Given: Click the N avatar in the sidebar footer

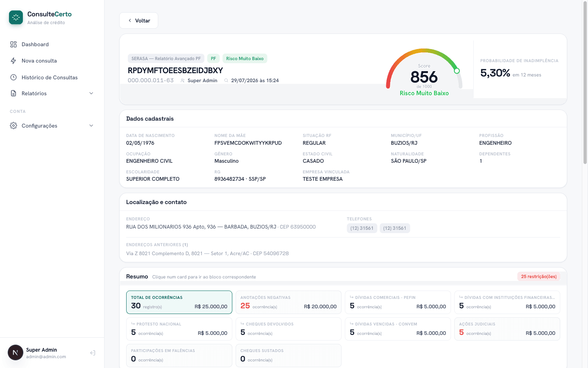Looking at the screenshot, I should pos(16,352).
